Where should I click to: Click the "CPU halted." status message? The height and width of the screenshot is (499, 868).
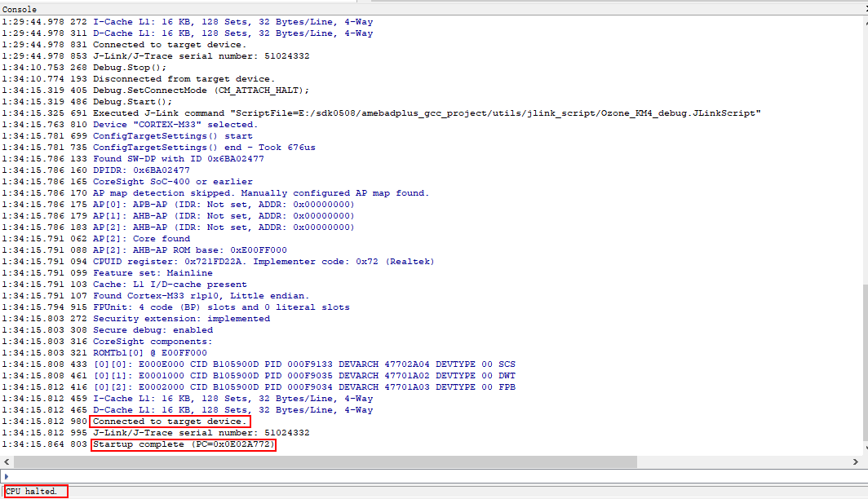click(x=33, y=491)
